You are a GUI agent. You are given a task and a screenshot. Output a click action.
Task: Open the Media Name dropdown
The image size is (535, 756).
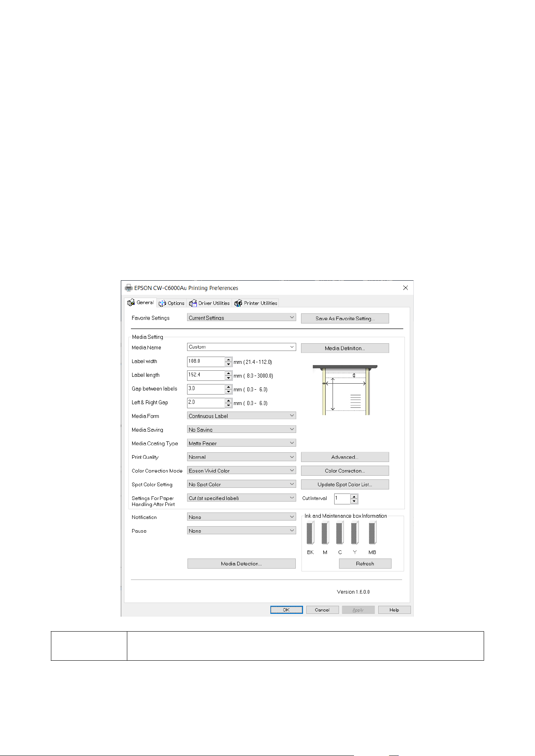[242, 347]
